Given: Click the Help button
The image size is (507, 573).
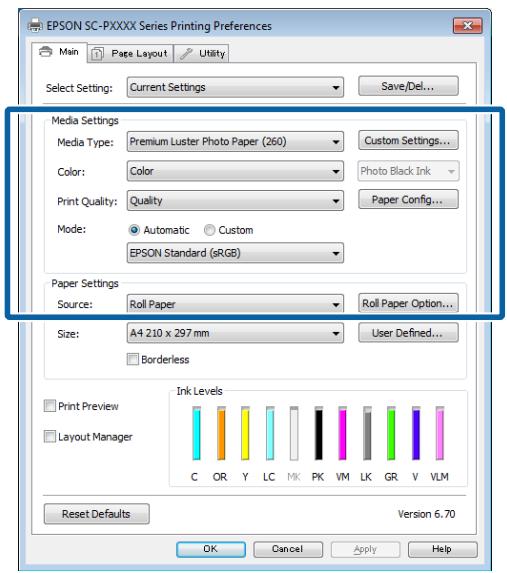Looking at the screenshot, I should (x=442, y=549).
